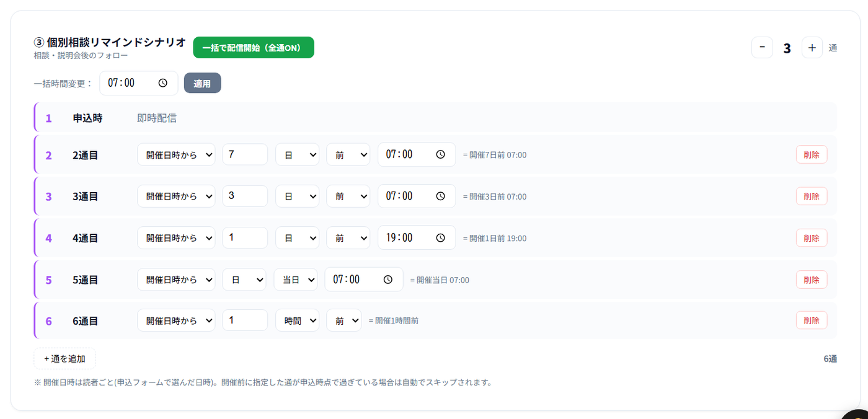The width and height of the screenshot is (868, 419).
Task: Click the 07:00 time field in 5通目 row
Action: point(364,280)
